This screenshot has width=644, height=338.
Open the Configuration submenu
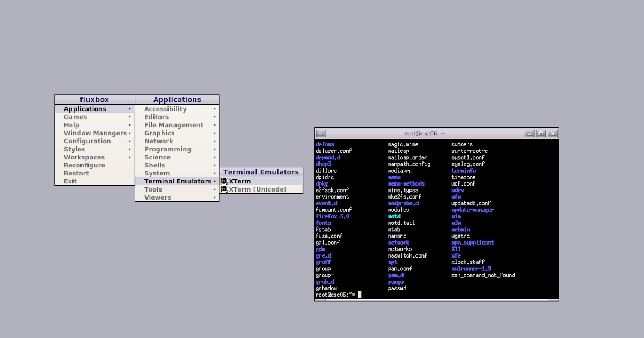coord(94,141)
